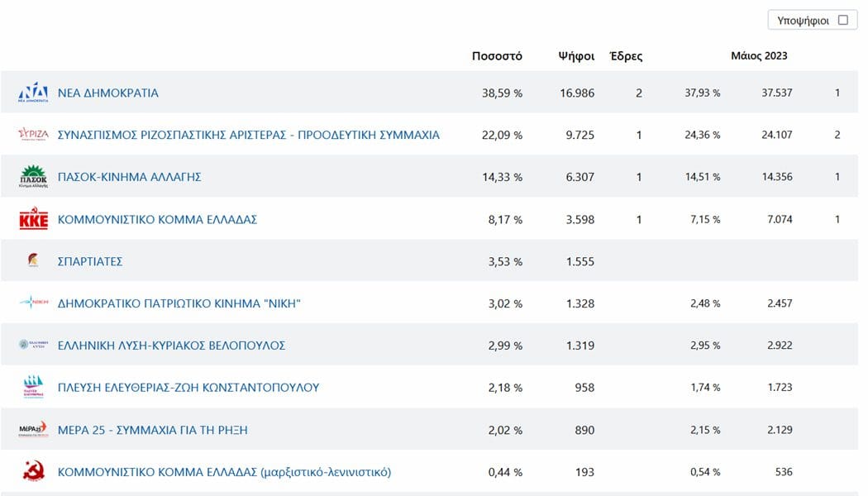This screenshot has height=496, width=868.
Task: Click the MeRA25 party logo
Action: [33, 429]
